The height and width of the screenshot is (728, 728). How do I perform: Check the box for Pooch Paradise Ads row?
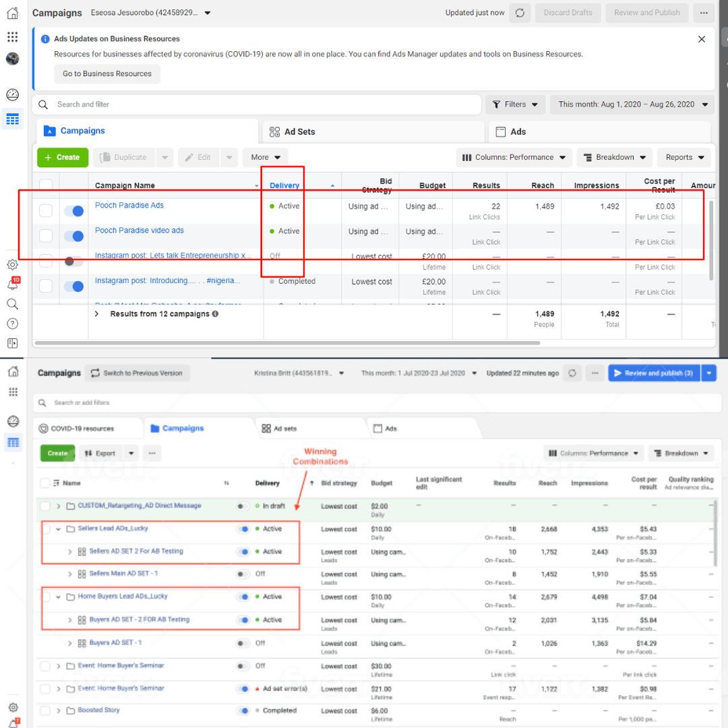[46, 211]
